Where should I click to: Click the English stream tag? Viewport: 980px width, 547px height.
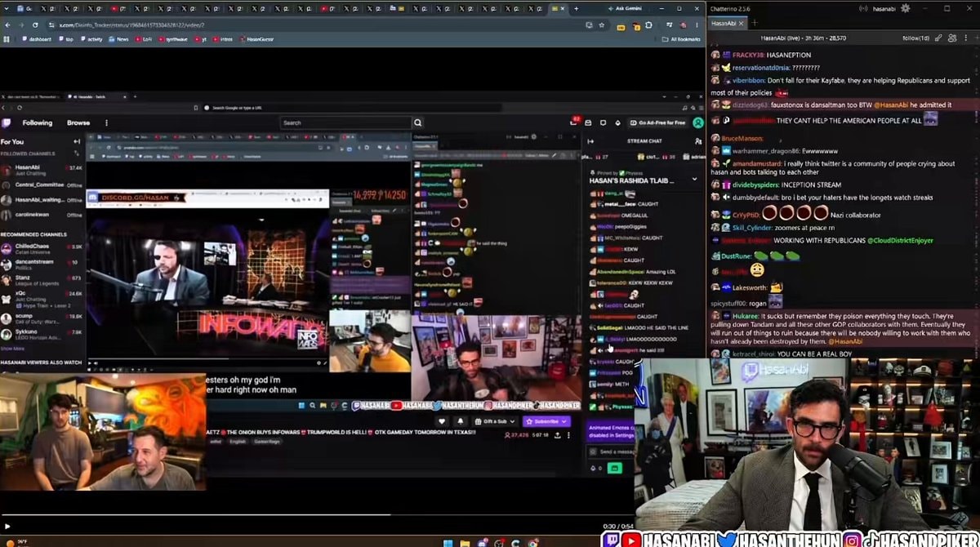click(x=238, y=441)
